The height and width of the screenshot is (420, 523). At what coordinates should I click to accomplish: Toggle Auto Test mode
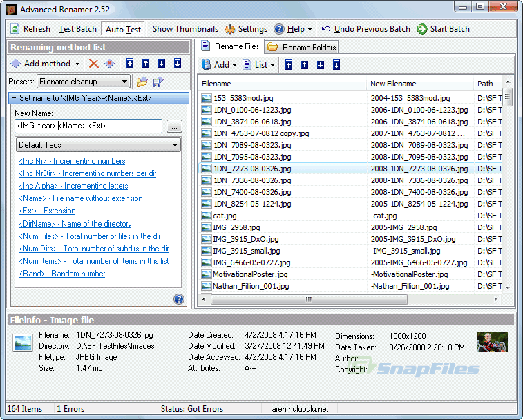[x=123, y=30]
